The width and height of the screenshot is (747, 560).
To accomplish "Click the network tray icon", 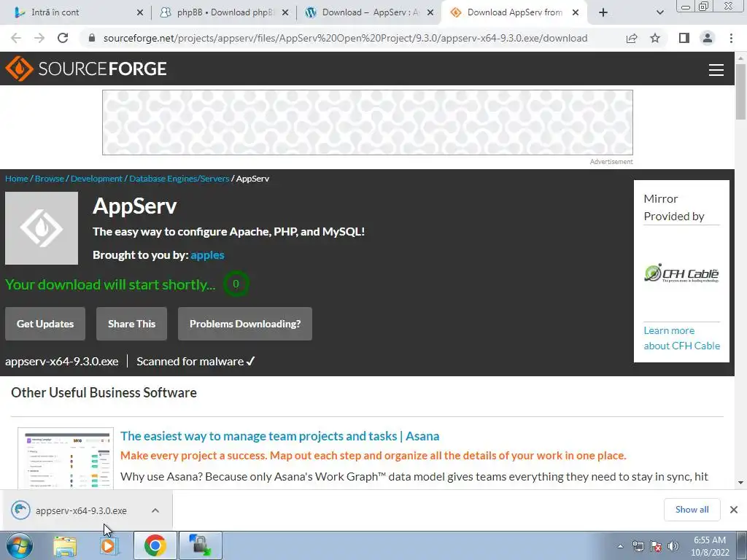I will coord(638,547).
